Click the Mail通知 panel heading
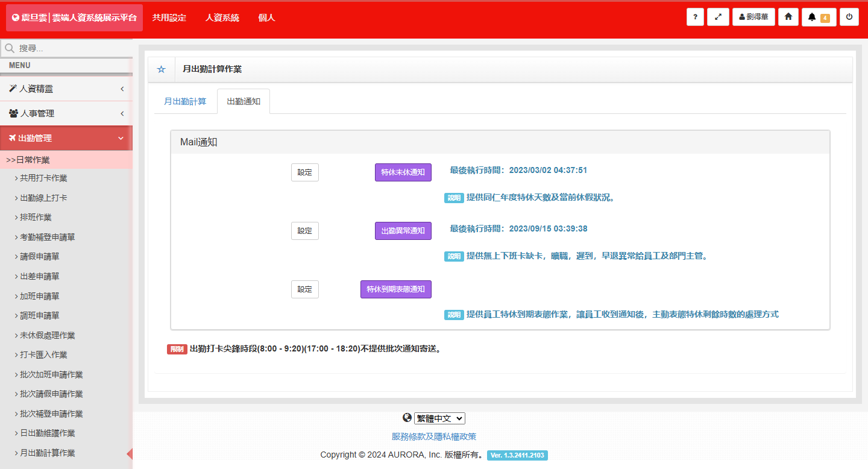Image resolution: width=868 pixels, height=469 pixels. tap(198, 142)
